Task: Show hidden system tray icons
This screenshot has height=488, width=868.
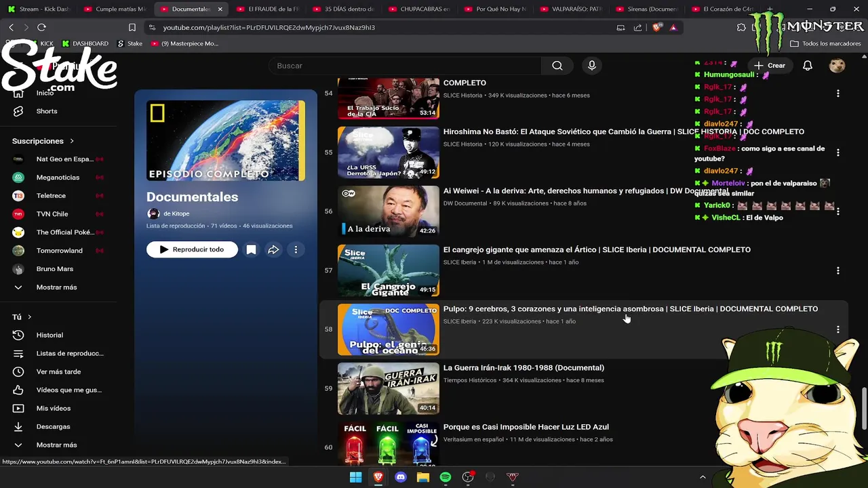Action: [703, 477]
